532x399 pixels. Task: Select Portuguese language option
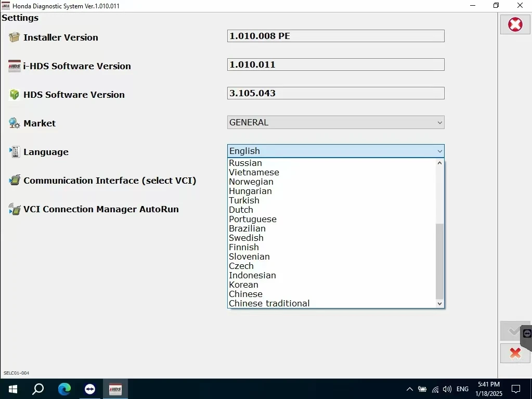[x=252, y=219]
